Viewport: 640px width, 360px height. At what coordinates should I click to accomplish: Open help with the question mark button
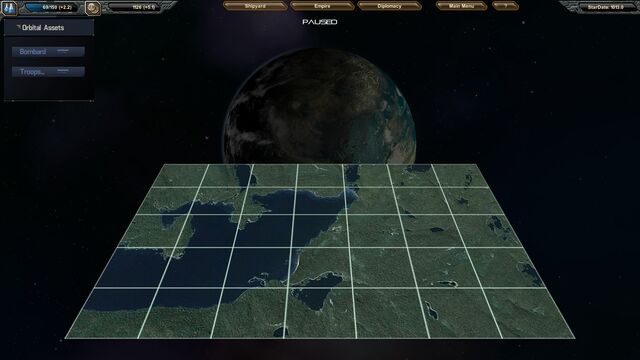(x=505, y=6)
